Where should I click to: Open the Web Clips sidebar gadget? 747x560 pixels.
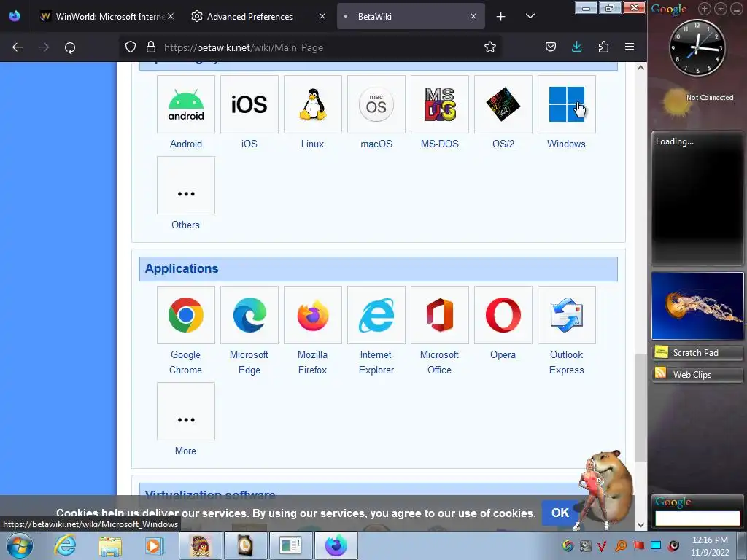coord(697,375)
